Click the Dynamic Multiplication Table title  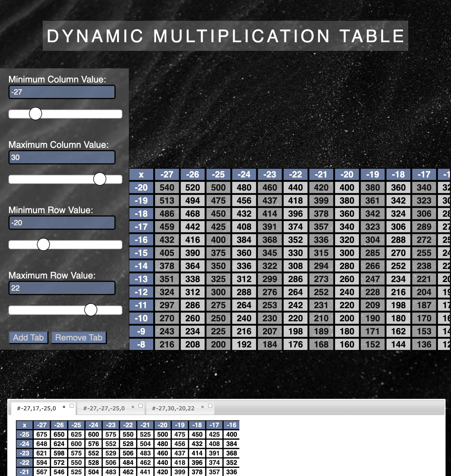(x=225, y=36)
